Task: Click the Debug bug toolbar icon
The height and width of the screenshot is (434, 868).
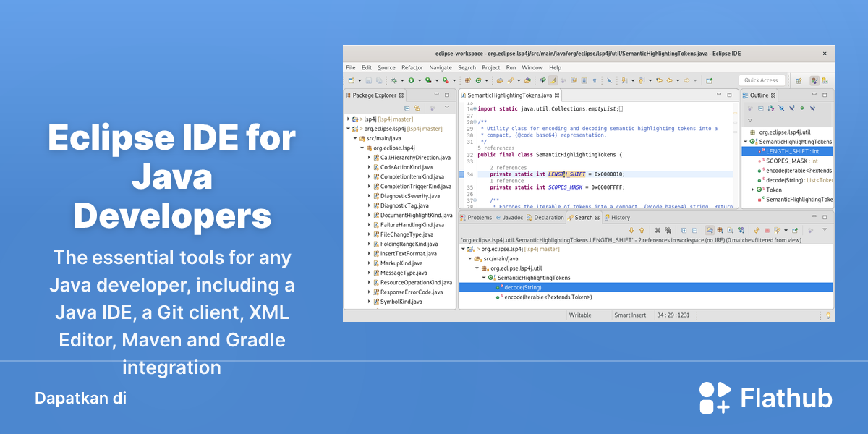Action: [x=393, y=80]
